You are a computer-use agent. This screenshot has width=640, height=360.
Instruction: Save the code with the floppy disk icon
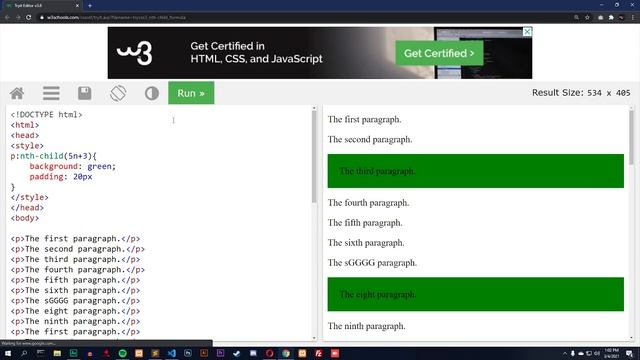pyautogui.click(x=84, y=93)
